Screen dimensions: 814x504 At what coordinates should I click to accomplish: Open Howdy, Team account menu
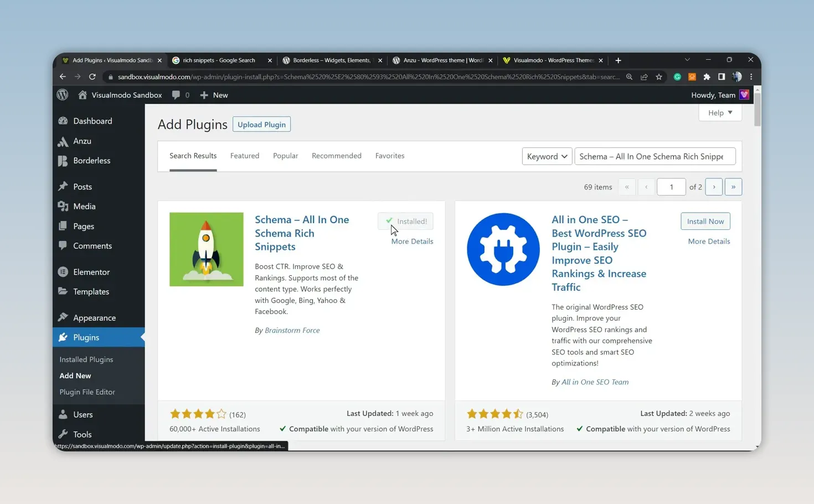719,95
